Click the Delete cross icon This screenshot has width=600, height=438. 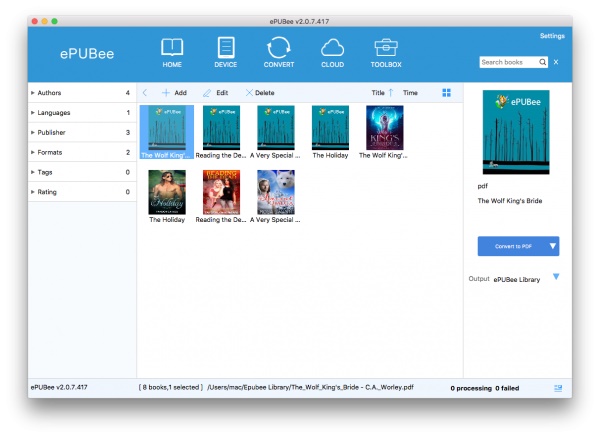[249, 93]
